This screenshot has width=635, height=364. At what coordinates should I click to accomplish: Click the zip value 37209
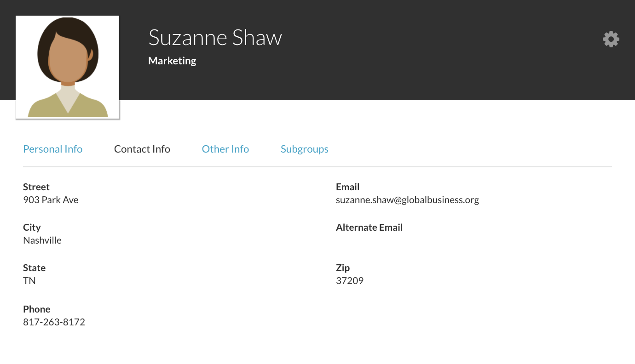click(x=350, y=281)
